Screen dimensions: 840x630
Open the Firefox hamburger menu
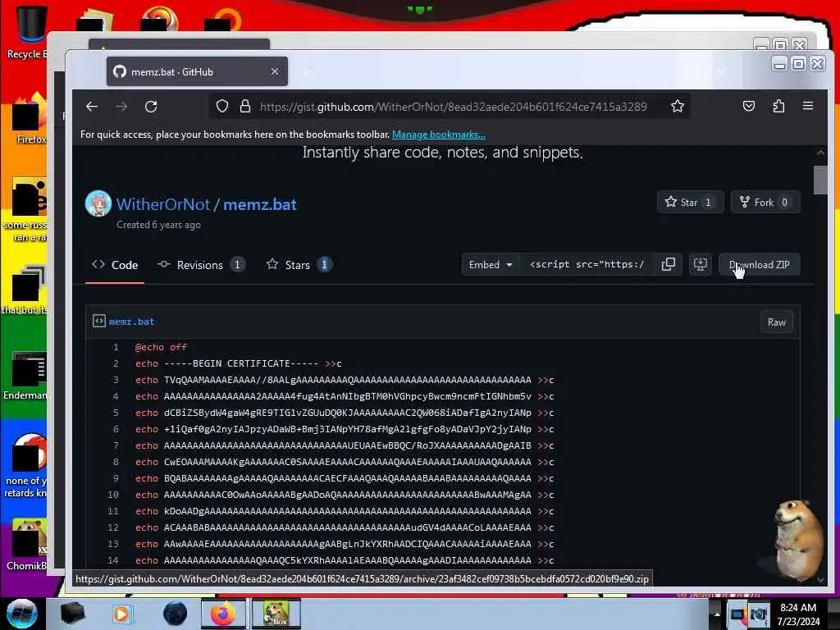click(808, 106)
